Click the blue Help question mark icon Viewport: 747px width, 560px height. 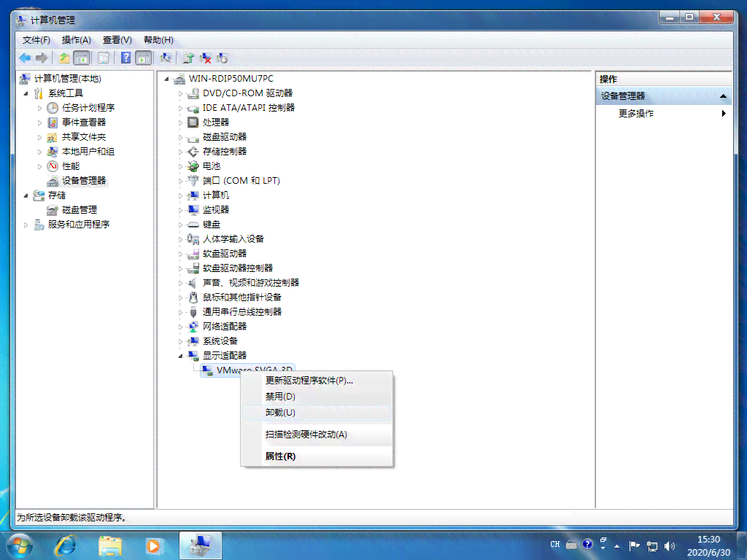125,58
